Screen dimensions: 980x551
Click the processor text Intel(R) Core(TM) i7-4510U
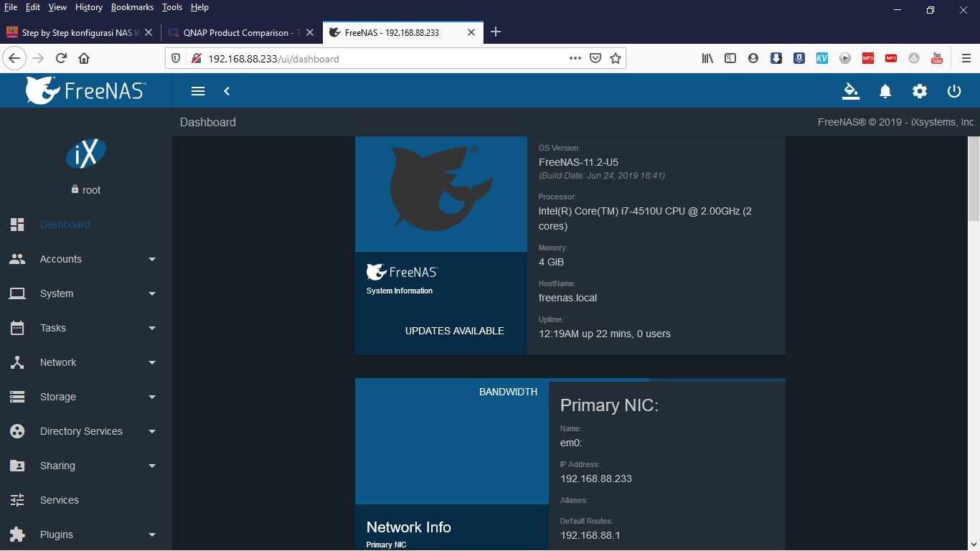tap(645, 219)
